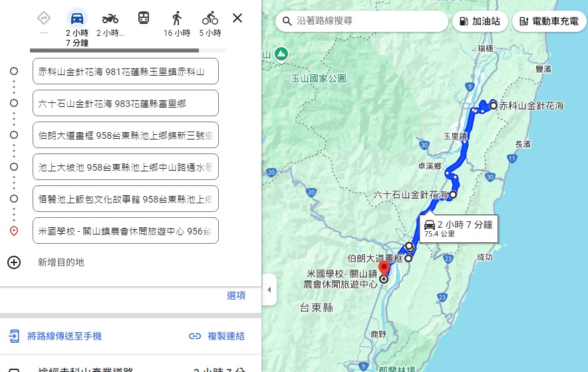This screenshot has height=372, width=588.
Task: Click 卓溪鄉 label on the map
Action: pyautogui.click(x=430, y=166)
